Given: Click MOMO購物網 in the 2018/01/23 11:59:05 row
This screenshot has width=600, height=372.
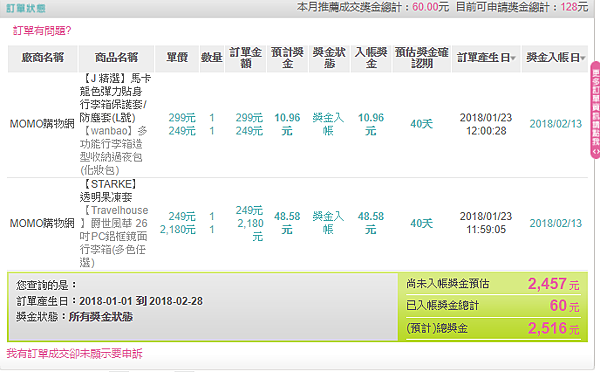Looking at the screenshot, I should click(42, 223).
